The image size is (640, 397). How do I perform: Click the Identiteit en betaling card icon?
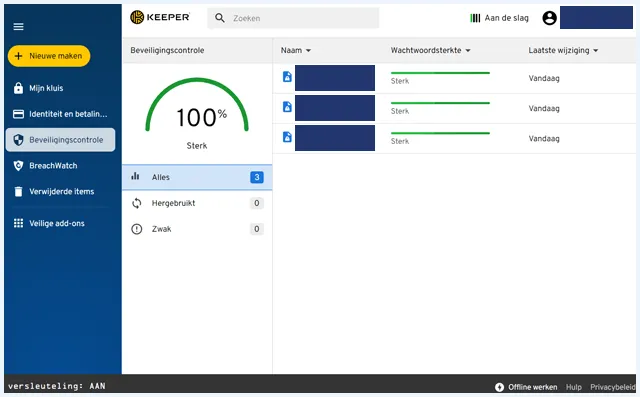click(18, 114)
